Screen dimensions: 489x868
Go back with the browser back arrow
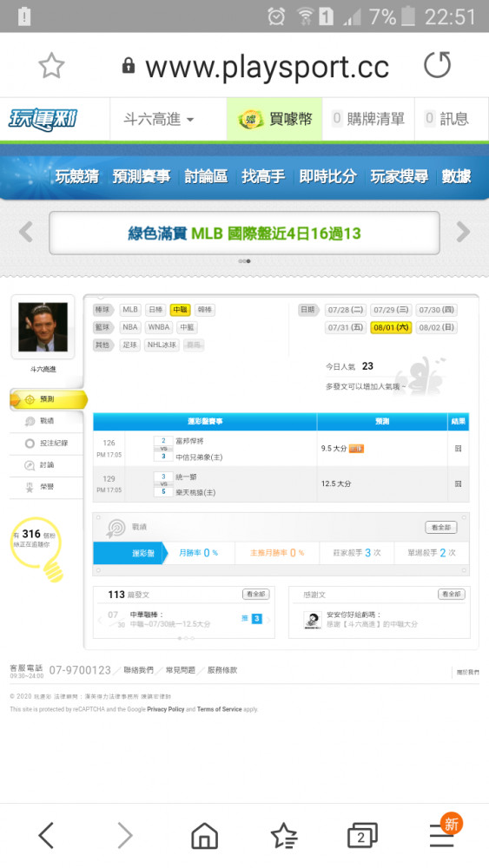click(46, 835)
